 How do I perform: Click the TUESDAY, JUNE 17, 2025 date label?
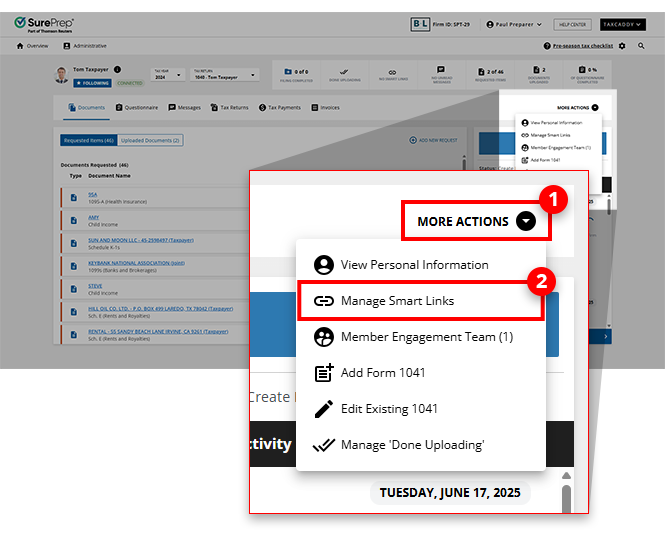(x=450, y=493)
